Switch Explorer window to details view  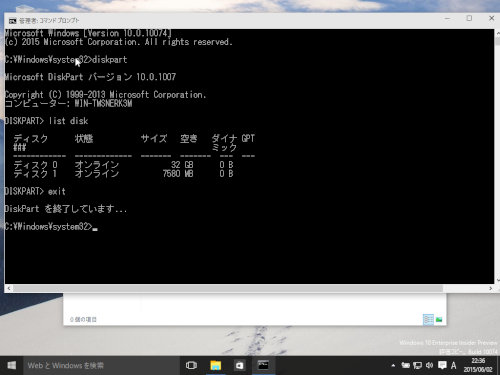coord(428,320)
